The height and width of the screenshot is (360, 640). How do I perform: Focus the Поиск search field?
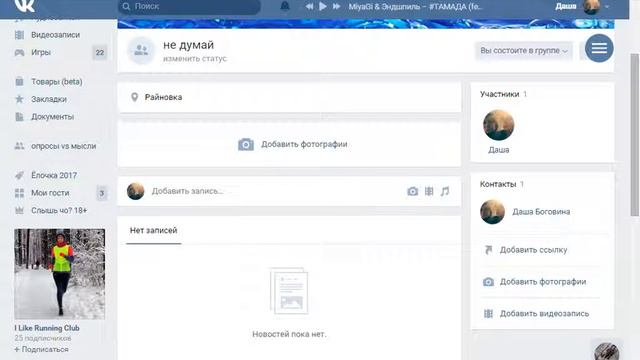tap(189, 7)
